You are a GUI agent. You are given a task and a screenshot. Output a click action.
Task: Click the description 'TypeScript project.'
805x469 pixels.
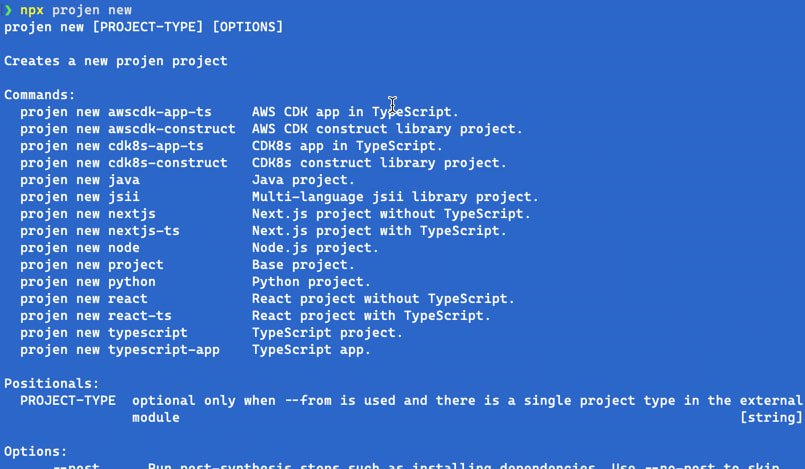tap(327, 333)
